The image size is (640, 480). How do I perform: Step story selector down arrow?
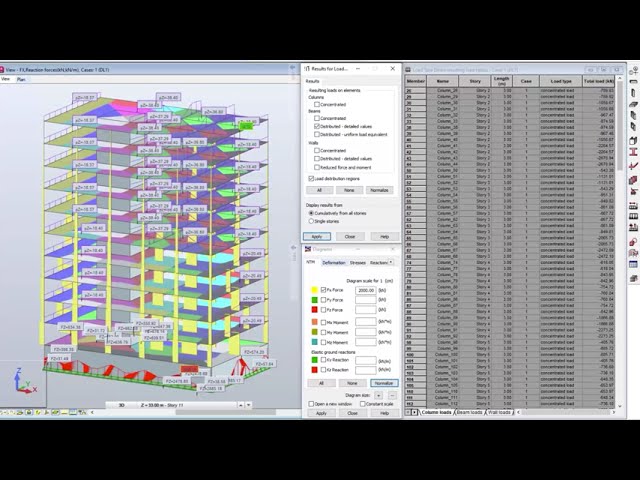point(248,405)
